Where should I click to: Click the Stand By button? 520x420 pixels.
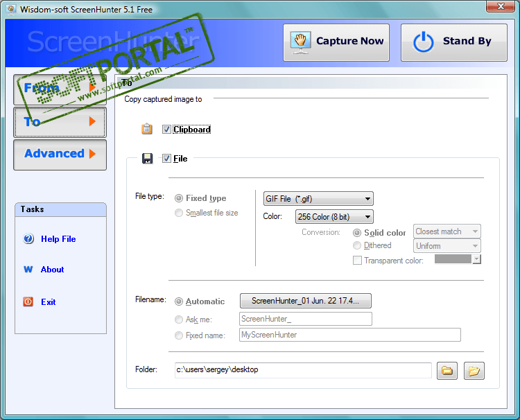click(x=454, y=42)
